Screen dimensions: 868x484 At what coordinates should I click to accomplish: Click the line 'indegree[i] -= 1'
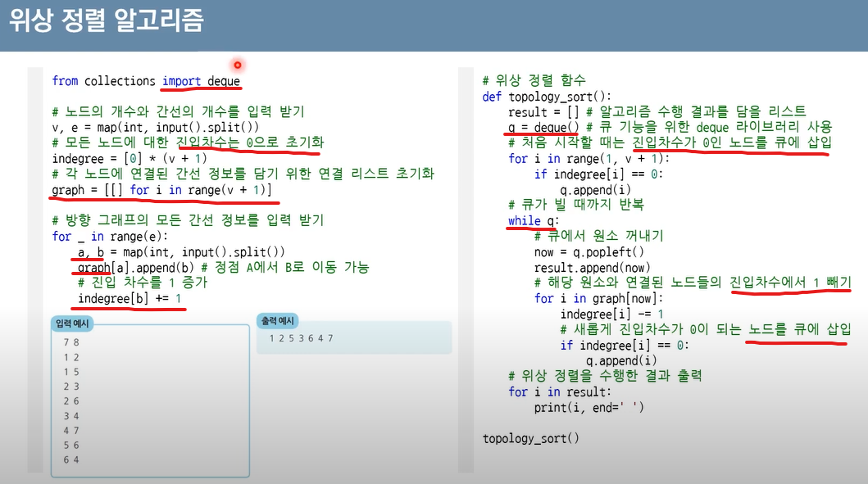(611, 314)
